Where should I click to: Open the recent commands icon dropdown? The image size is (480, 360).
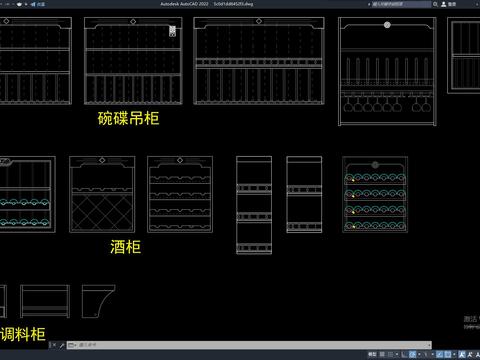(72, 345)
